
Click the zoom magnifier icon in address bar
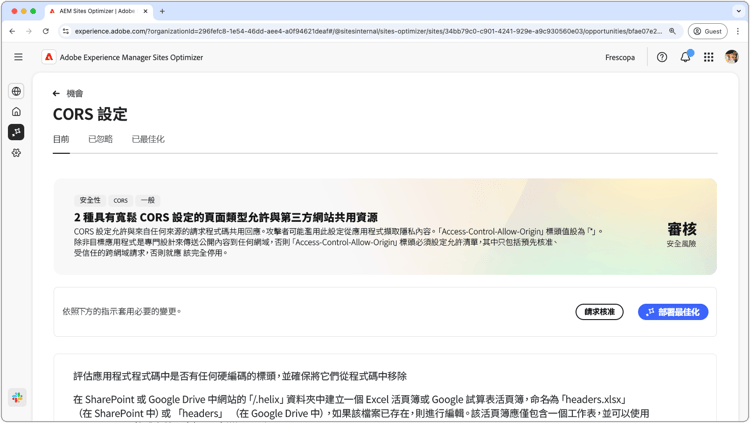pyautogui.click(x=673, y=31)
